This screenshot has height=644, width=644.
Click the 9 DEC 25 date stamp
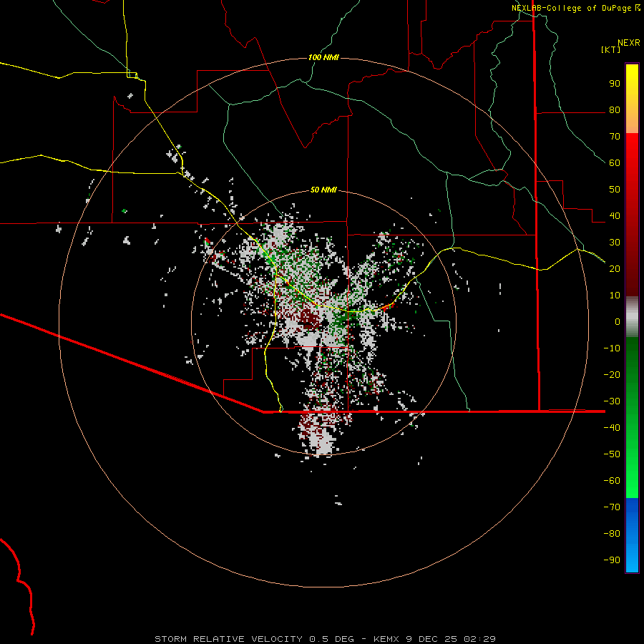coord(432,639)
